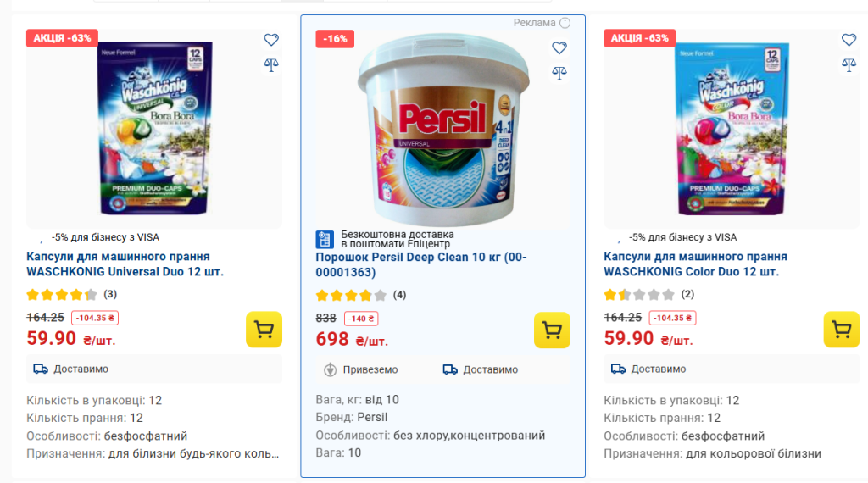Add Persil Deep Clean to wishlist
The image size is (868, 483).
pos(559,47)
